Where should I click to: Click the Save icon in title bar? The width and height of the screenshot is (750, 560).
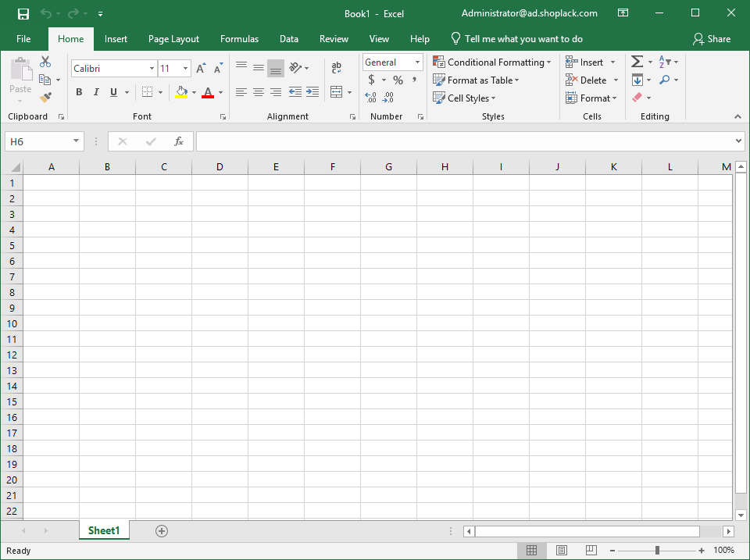[x=23, y=14]
